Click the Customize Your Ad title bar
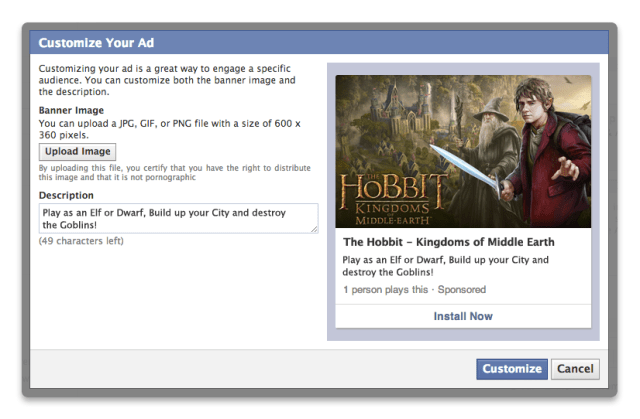 320,43
